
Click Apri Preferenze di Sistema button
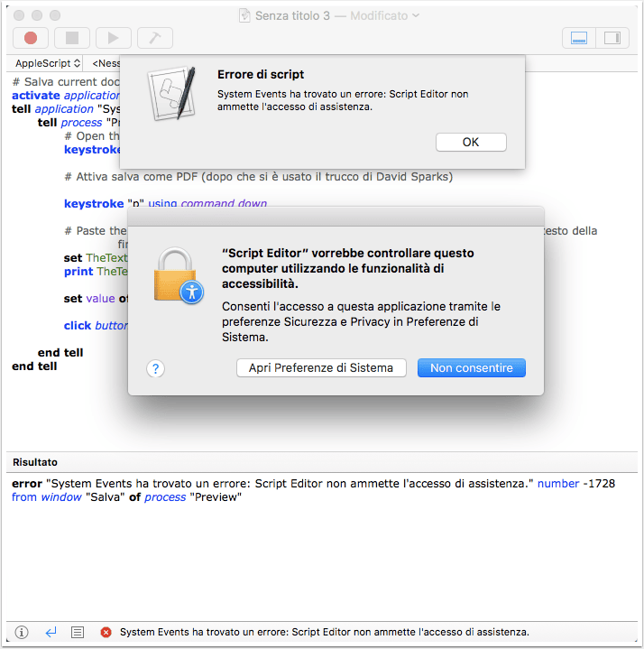[x=321, y=368]
